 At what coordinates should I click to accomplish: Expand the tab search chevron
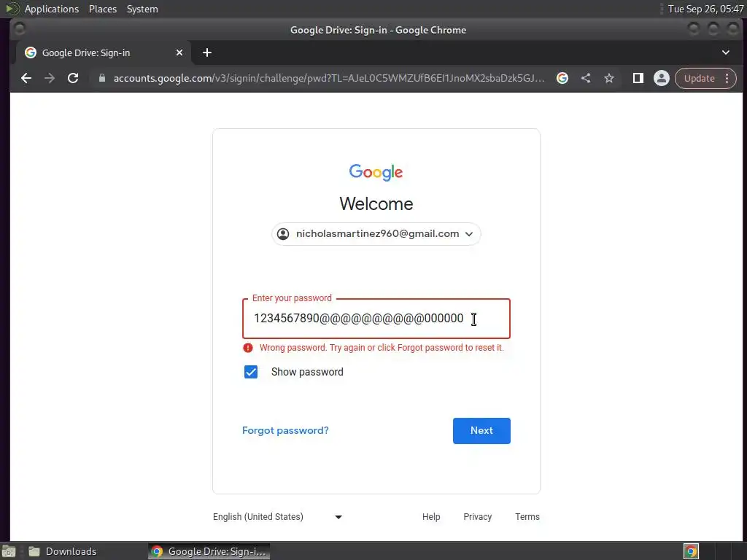click(726, 52)
